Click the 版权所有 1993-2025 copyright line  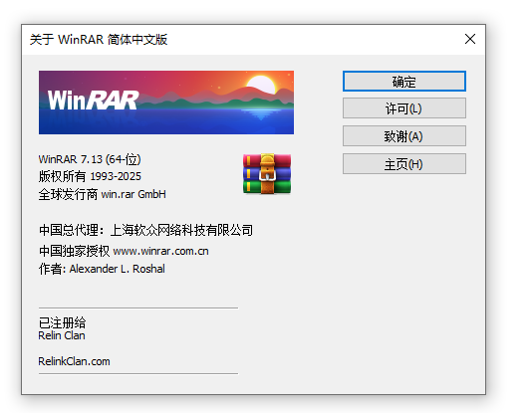click(x=90, y=176)
